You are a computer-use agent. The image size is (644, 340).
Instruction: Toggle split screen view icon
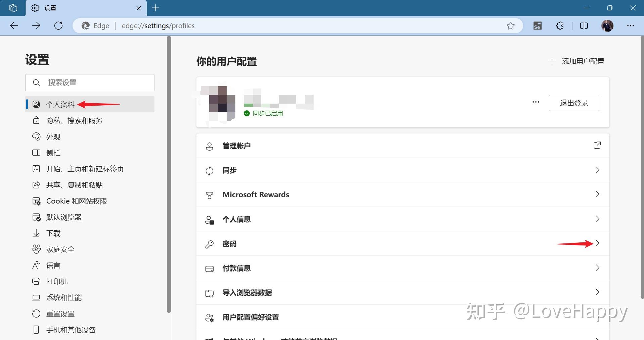point(584,25)
